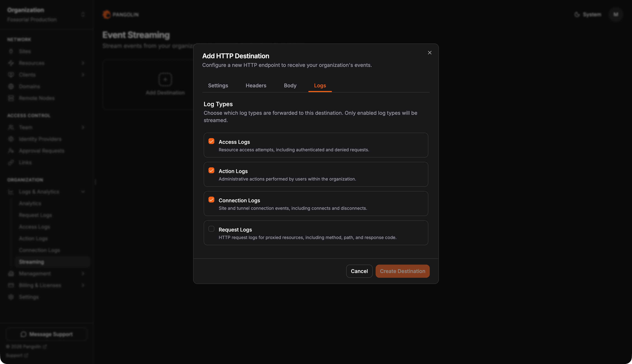632x364 pixels.
Task: Click the Links chain icon
Action: pyautogui.click(x=11, y=162)
